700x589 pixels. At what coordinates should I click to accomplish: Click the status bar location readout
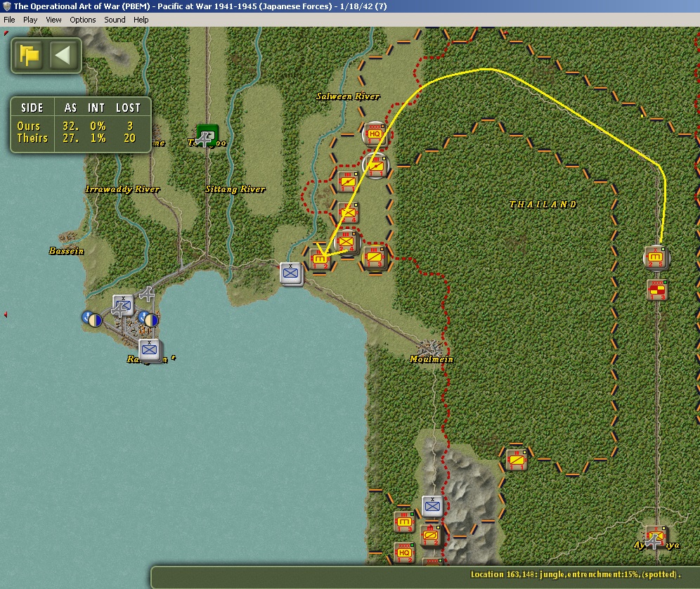pos(575,575)
